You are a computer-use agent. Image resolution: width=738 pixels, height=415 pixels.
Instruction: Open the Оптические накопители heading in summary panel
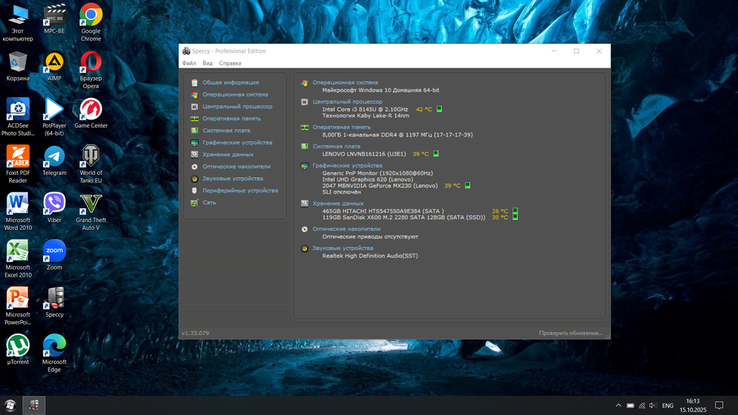coord(346,229)
